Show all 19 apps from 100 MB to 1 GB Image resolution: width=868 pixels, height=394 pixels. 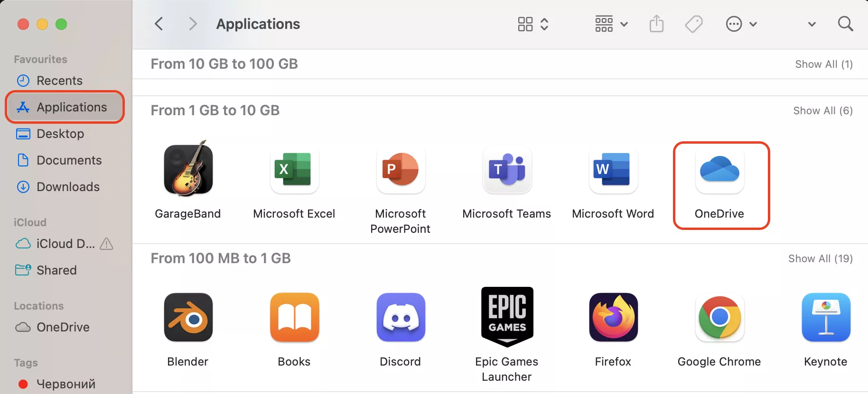point(820,258)
